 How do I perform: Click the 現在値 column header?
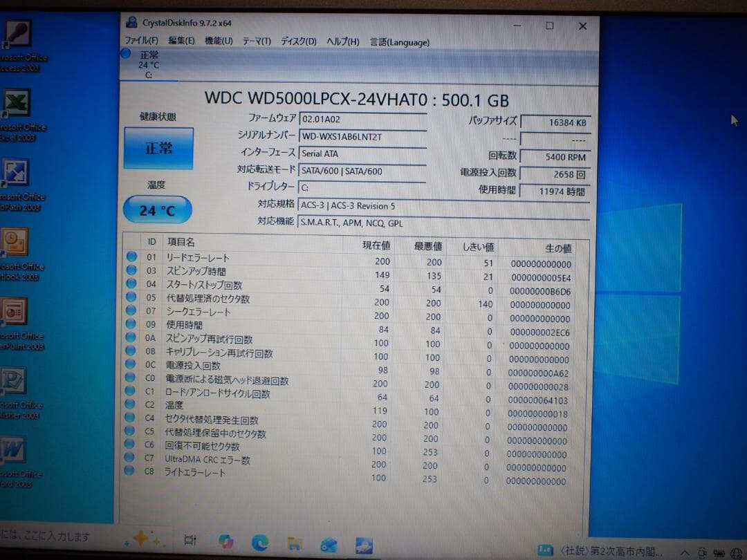point(376,245)
